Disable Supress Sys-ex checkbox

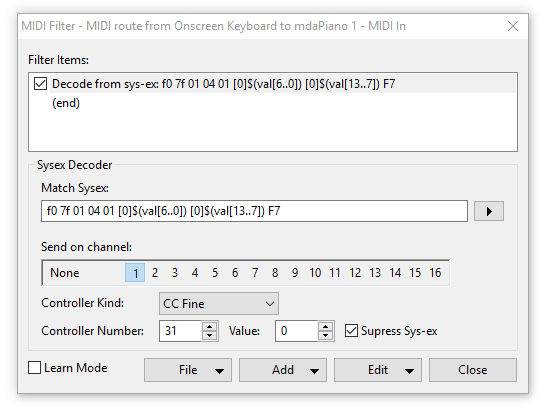click(351, 331)
